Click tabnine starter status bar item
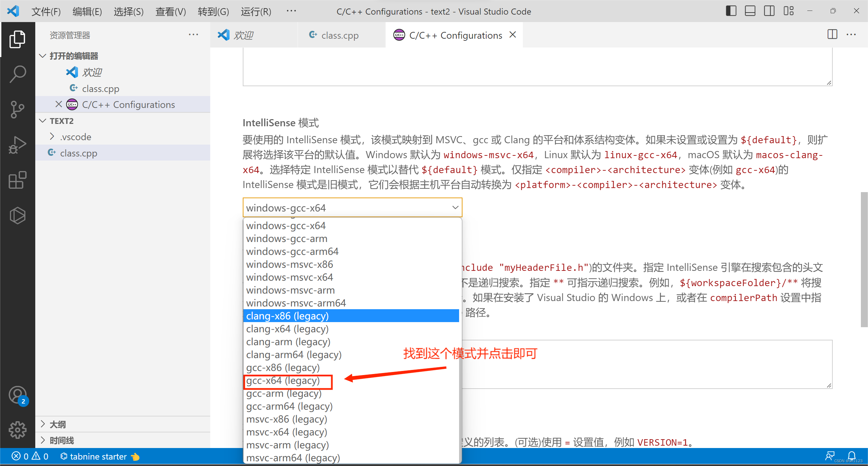This screenshot has height=466, width=868. click(x=100, y=456)
